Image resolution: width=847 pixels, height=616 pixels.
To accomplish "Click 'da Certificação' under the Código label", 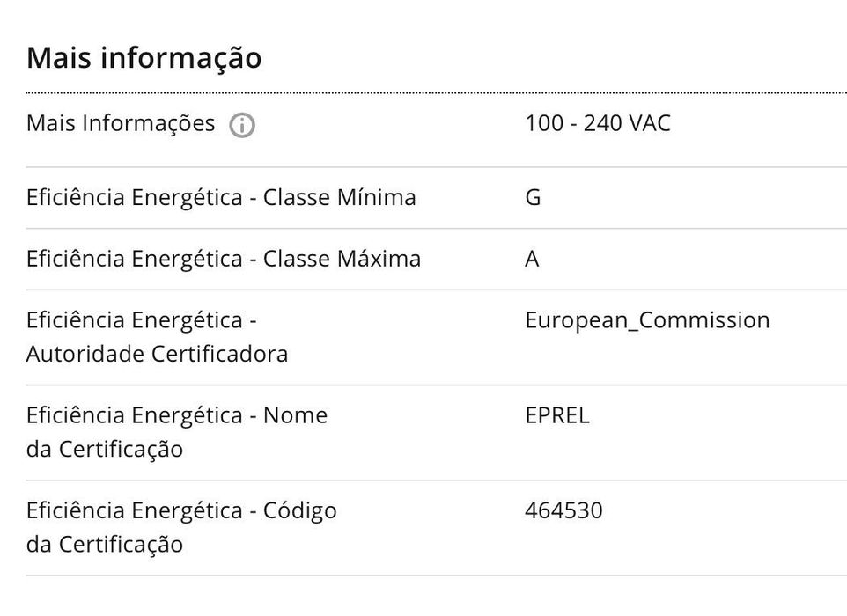I will pyautogui.click(x=105, y=545).
